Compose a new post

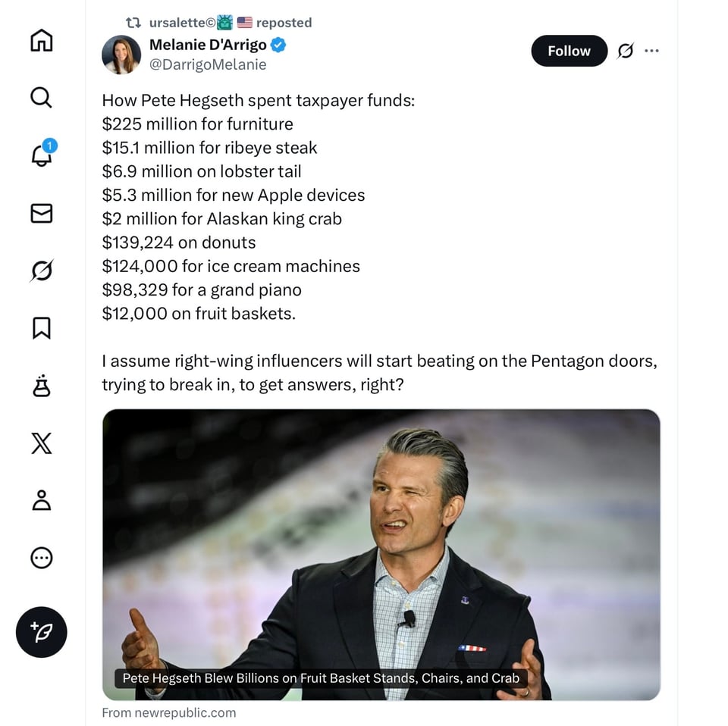[x=41, y=632]
